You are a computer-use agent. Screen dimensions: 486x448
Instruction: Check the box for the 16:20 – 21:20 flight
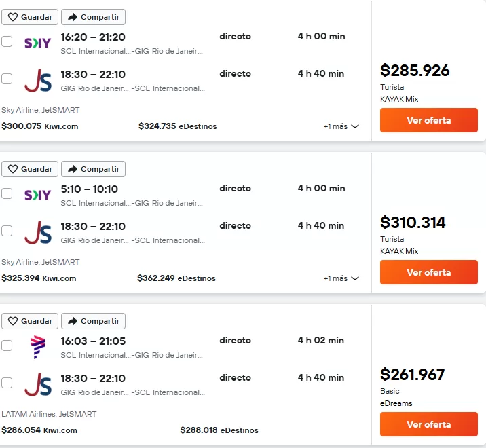(7, 41)
